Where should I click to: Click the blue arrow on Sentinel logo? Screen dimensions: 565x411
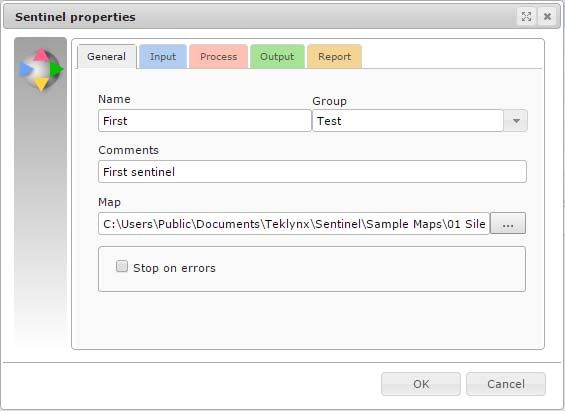[26, 69]
